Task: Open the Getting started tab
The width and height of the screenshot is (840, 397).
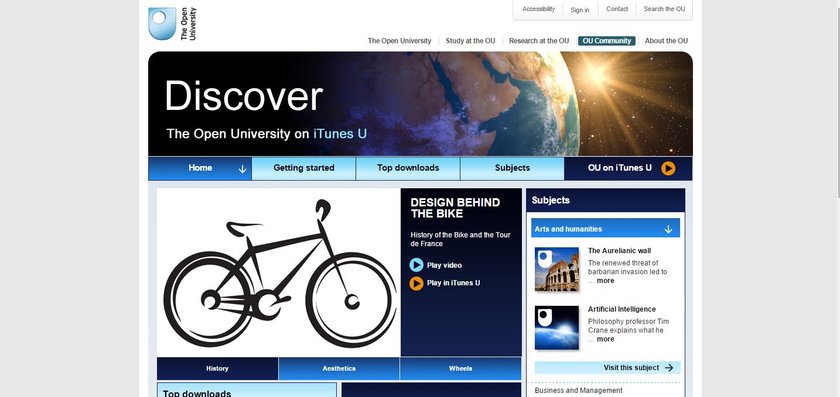Action: click(x=304, y=168)
